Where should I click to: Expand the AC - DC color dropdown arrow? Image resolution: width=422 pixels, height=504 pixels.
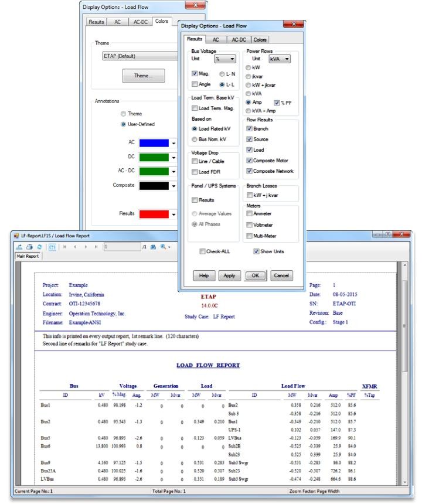(173, 172)
